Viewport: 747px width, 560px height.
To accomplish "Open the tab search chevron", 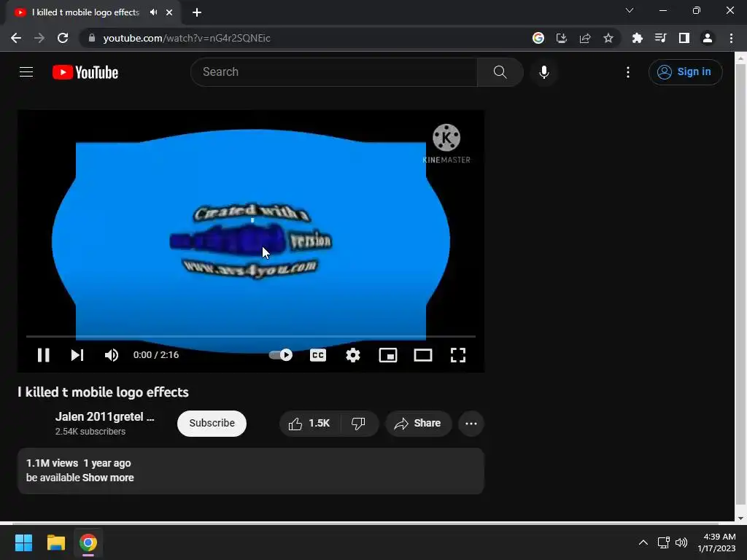I will click(630, 10).
